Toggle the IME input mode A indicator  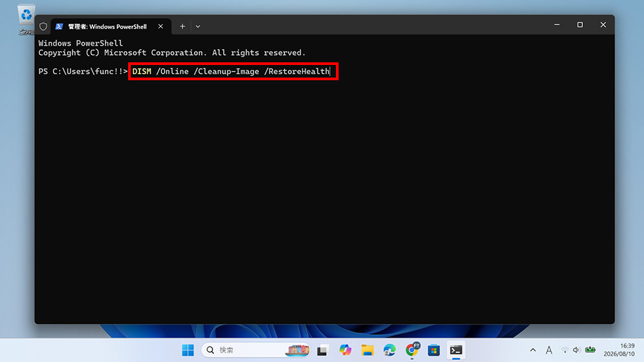pyautogui.click(x=548, y=350)
